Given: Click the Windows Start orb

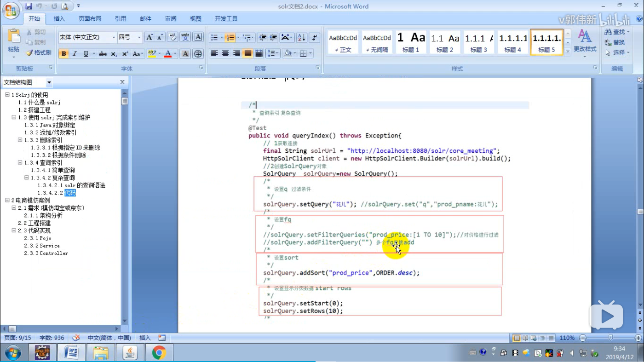Looking at the screenshot, I should tap(13, 353).
